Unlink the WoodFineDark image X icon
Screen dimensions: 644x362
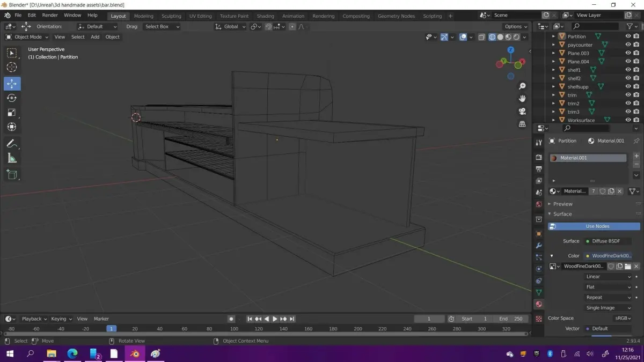pos(636,267)
